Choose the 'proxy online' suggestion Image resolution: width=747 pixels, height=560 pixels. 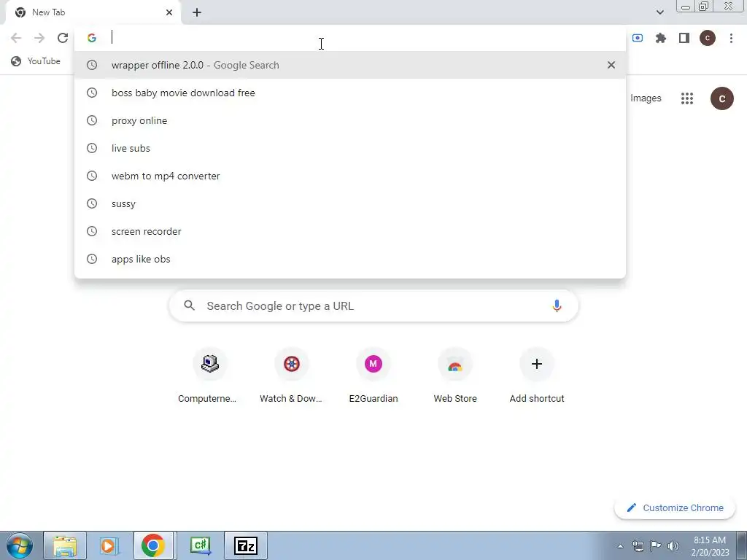coord(349,120)
